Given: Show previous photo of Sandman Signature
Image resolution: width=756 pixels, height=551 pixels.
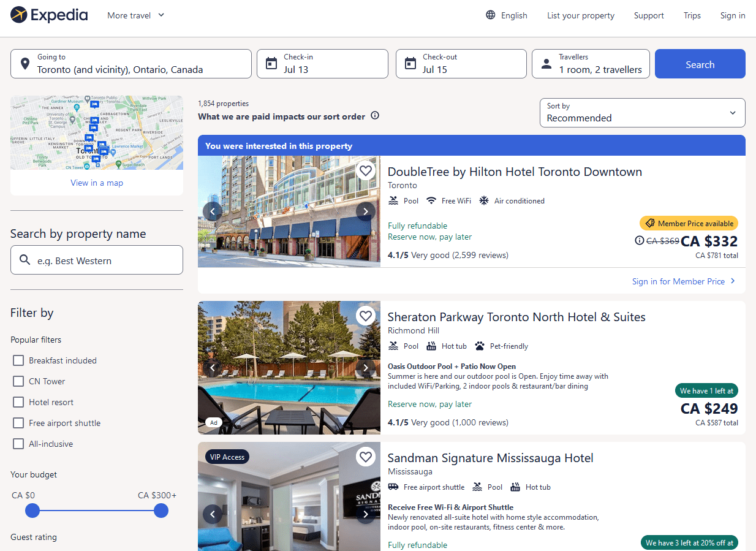Looking at the screenshot, I should click(213, 514).
